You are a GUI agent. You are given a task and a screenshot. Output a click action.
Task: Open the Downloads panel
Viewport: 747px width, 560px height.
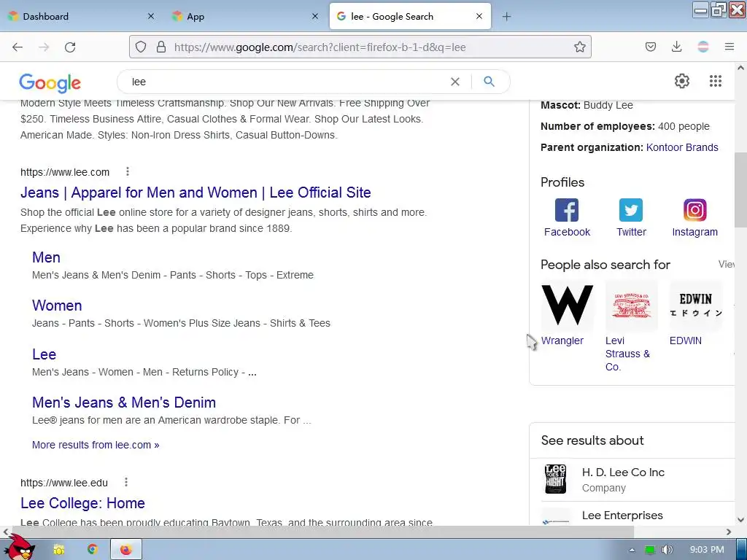coord(676,47)
